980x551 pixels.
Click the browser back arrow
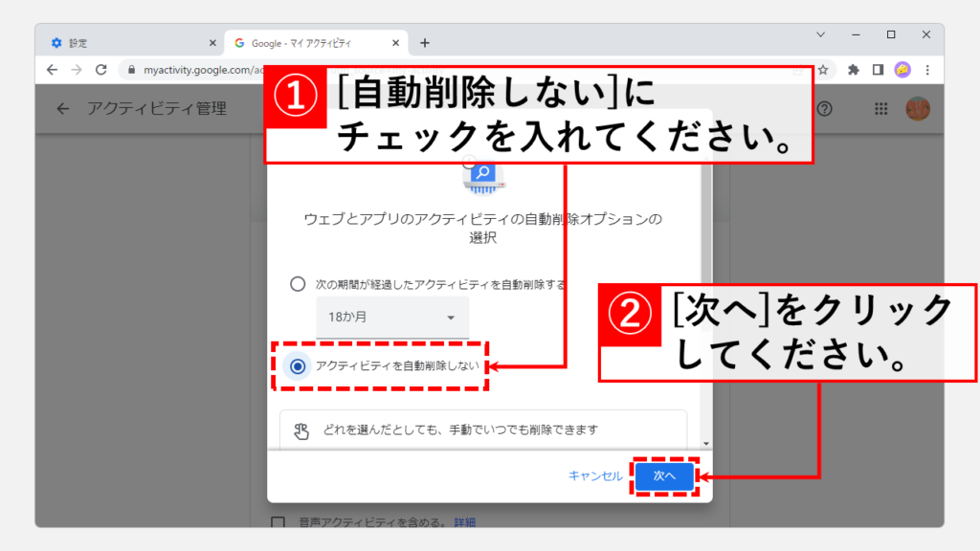[52, 70]
